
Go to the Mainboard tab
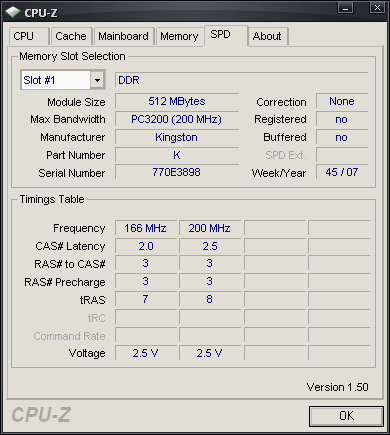point(124,36)
